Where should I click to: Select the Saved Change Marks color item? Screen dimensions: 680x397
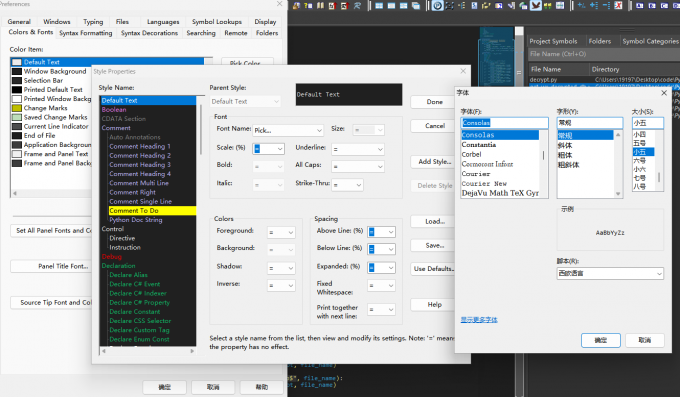[55, 117]
